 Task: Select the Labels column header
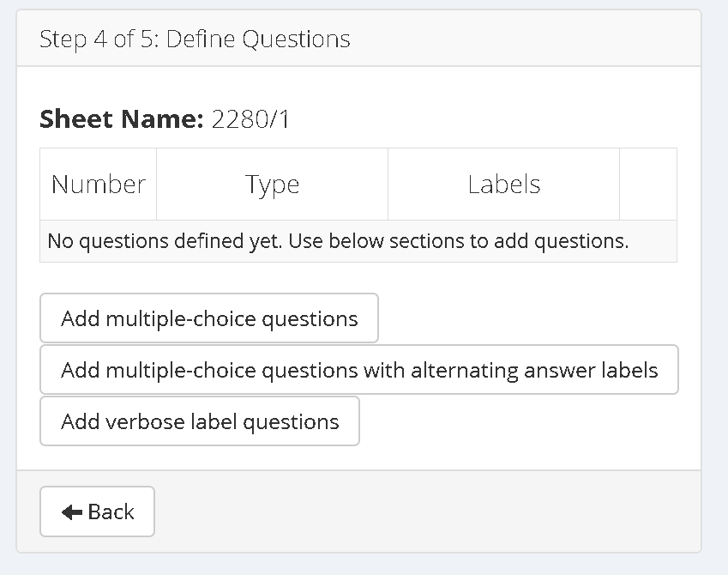pyautogui.click(x=503, y=185)
